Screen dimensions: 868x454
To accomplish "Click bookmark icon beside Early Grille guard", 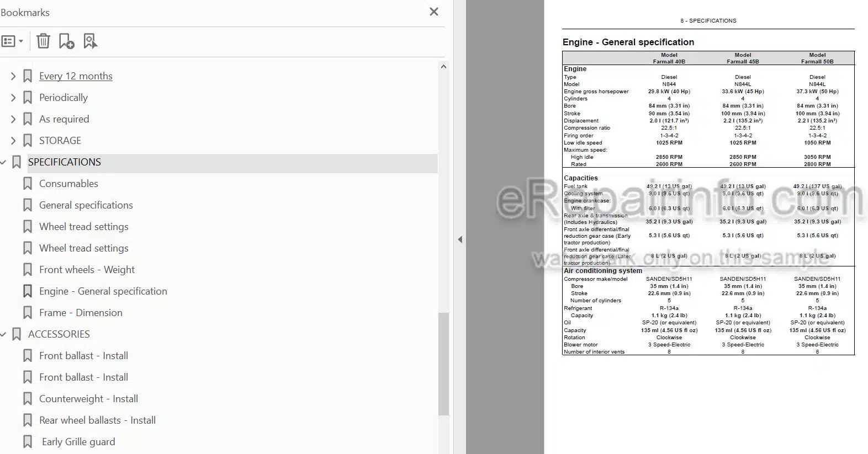I will [28, 442].
